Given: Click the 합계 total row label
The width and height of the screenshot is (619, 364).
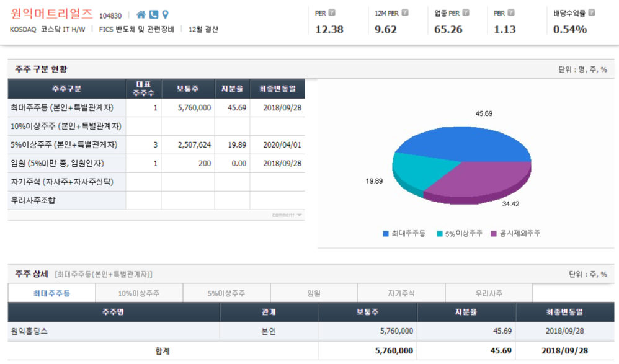Looking at the screenshot, I should click(x=163, y=351).
